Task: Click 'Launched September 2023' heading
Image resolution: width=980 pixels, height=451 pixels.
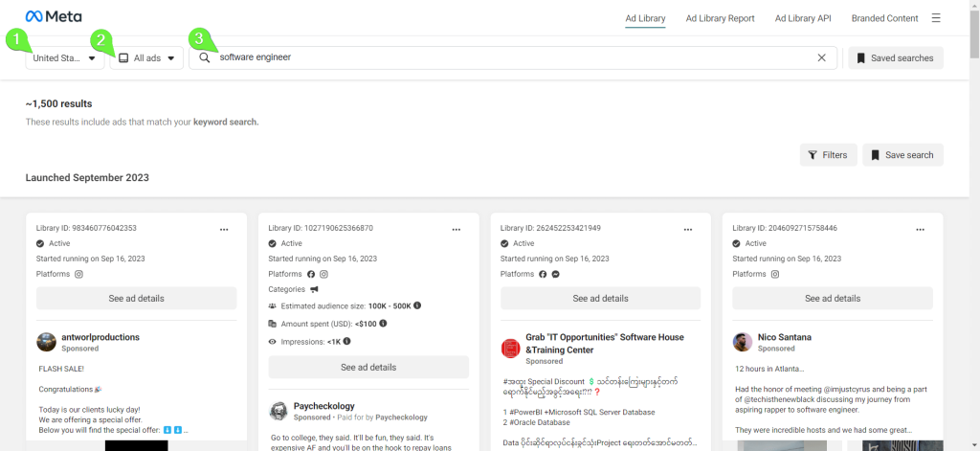Action: coord(87,178)
